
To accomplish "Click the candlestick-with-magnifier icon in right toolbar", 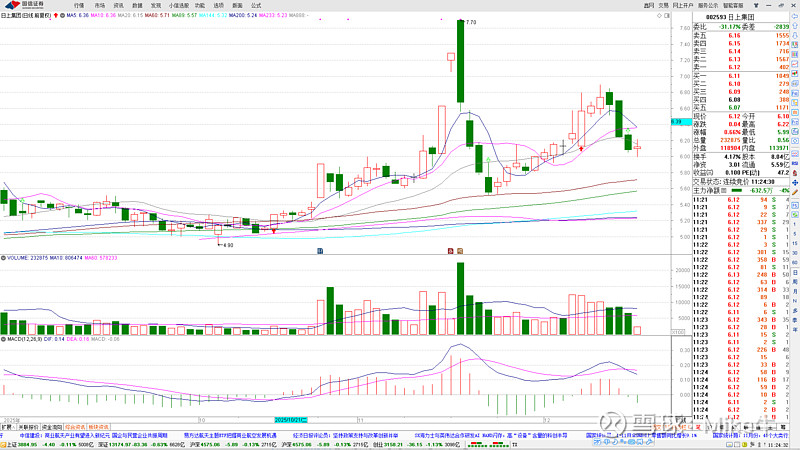I will 795,45.
